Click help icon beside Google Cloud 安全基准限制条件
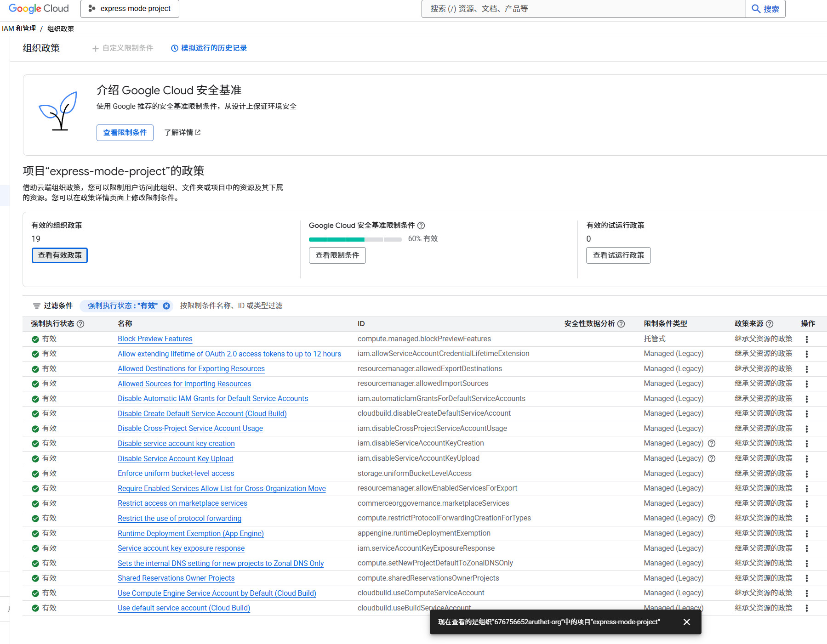Screen dimensions: 827x644 [x=421, y=226]
